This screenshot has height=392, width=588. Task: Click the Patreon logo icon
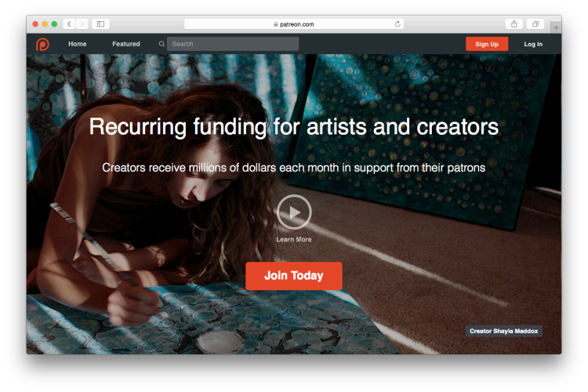pyautogui.click(x=42, y=44)
